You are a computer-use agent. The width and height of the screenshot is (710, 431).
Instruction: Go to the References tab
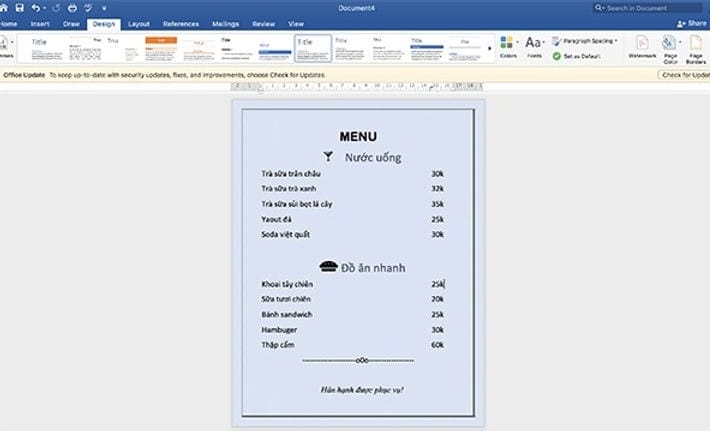point(181,24)
